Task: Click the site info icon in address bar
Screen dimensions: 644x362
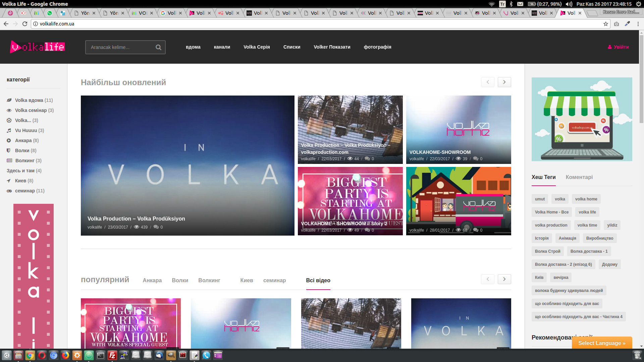Action: pyautogui.click(x=36, y=24)
